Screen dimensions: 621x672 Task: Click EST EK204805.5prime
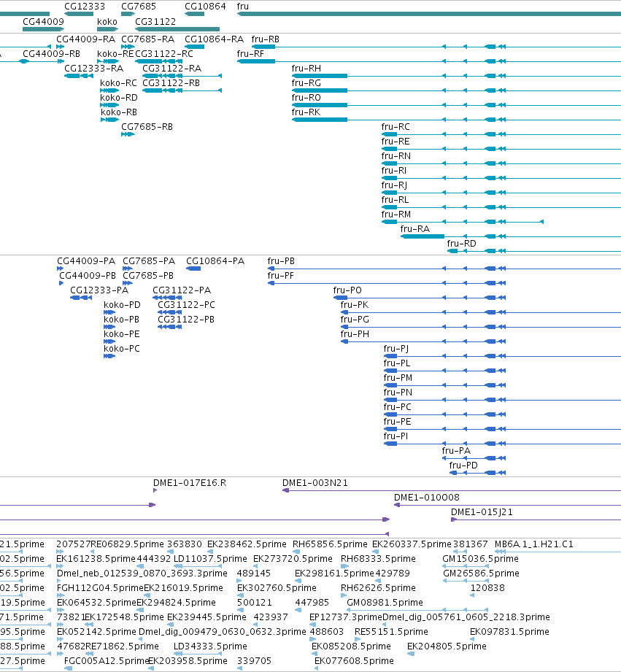point(447,646)
